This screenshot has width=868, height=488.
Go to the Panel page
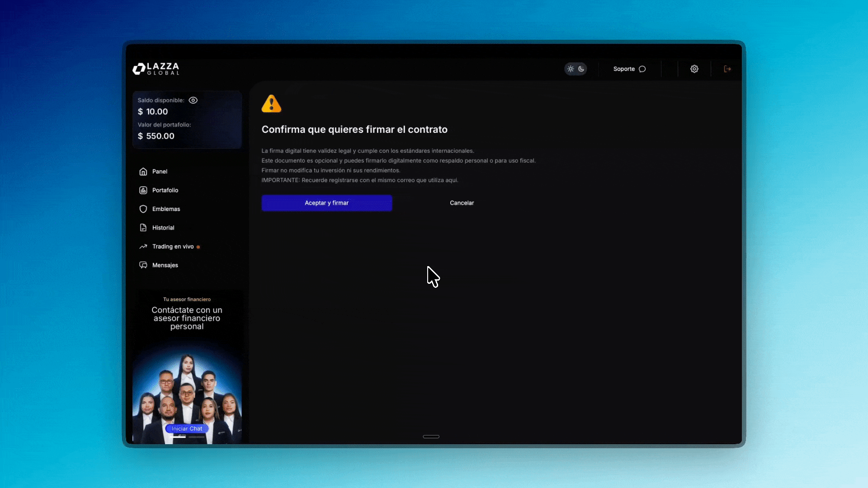pos(160,172)
